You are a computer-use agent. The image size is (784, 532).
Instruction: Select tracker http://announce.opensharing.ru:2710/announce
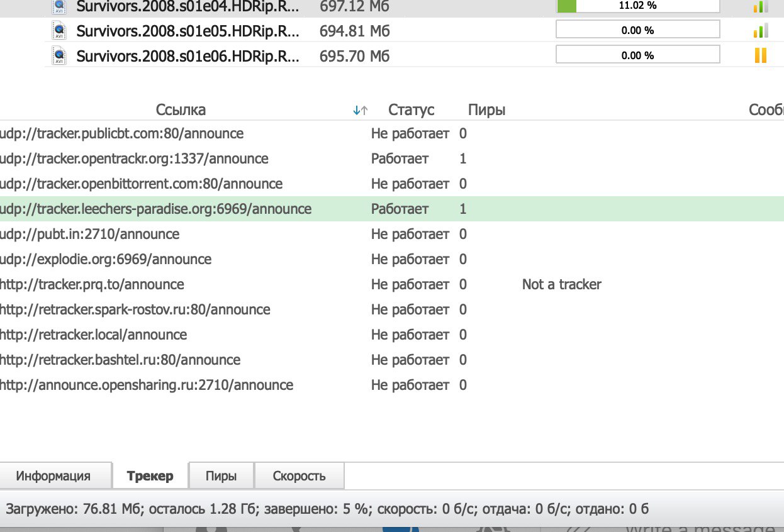[147, 385]
